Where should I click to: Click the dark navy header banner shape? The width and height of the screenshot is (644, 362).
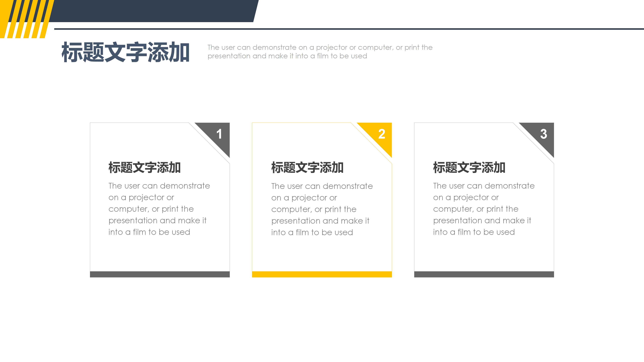150,11
